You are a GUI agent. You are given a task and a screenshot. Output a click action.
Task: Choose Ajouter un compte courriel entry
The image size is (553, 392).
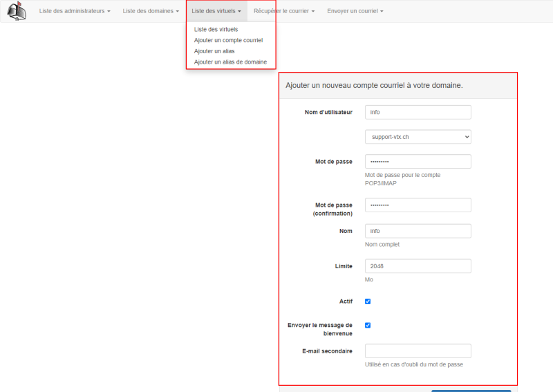pyautogui.click(x=228, y=40)
